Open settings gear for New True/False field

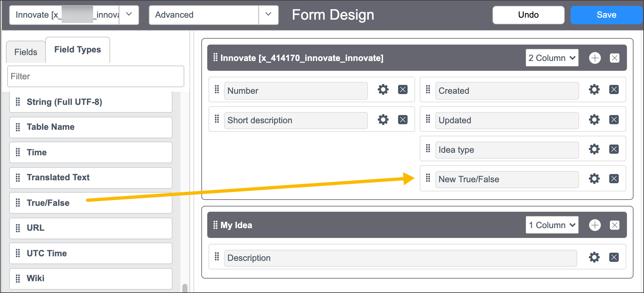point(594,179)
